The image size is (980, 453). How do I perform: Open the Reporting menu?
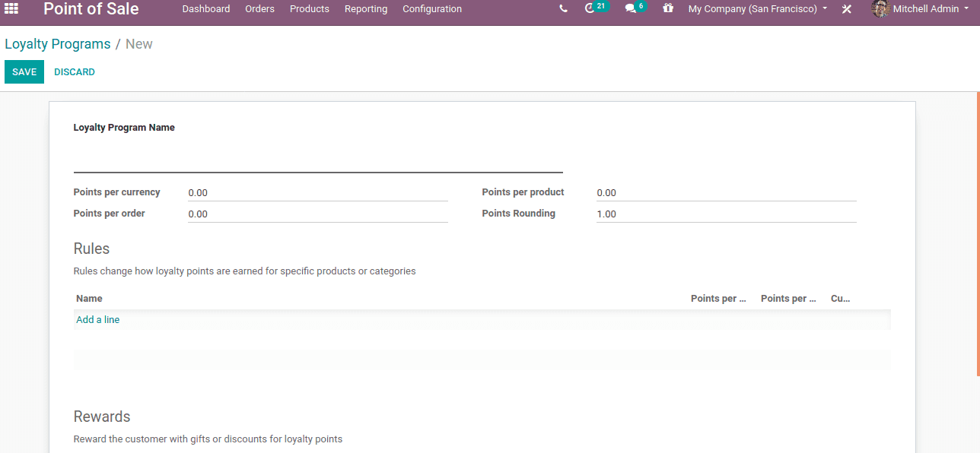pyautogui.click(x=366, y=9)
